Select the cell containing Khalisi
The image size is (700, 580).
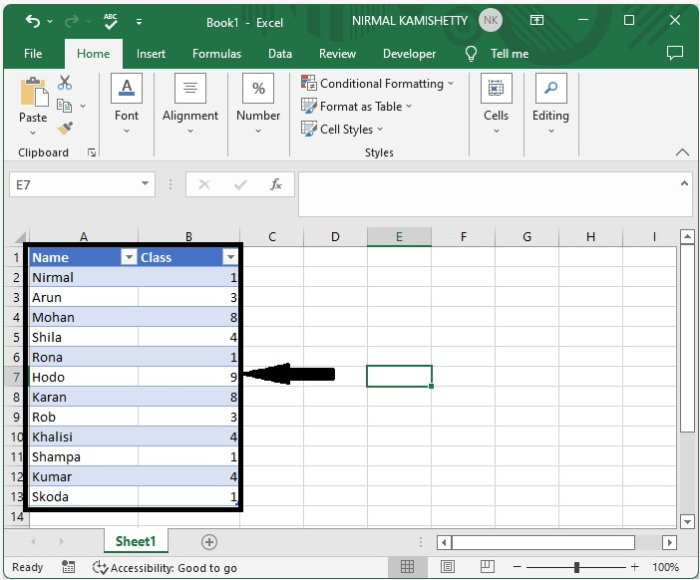(x=83, y=437)
